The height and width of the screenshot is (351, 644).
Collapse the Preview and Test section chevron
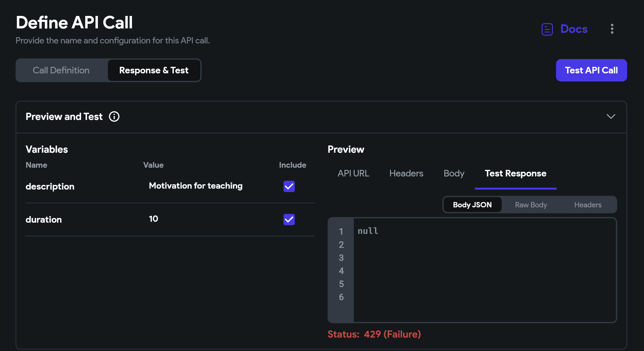[x=611, y=116]
